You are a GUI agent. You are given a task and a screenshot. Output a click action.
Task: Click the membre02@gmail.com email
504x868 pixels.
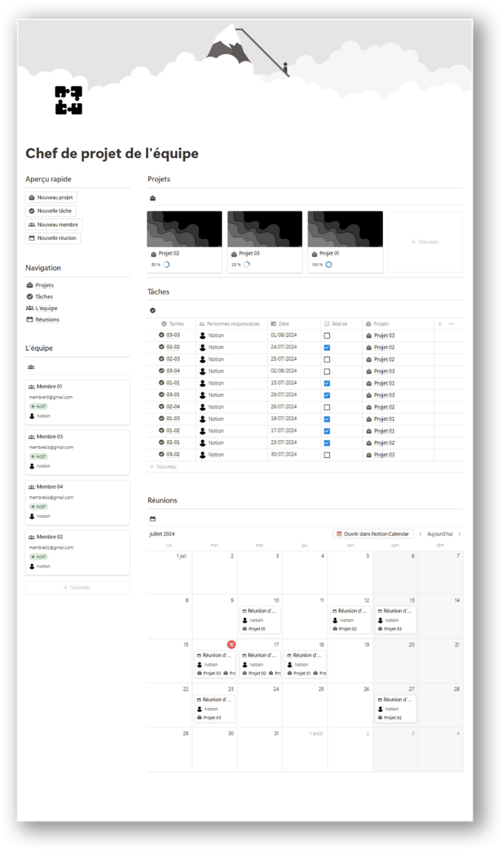coord(51,548)
